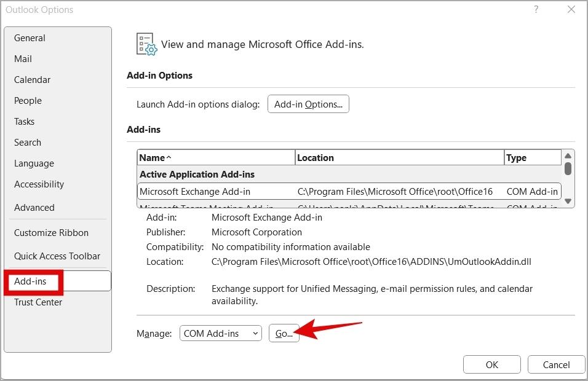
Task: Select the Mail category
Action: [x=23, y=59]
